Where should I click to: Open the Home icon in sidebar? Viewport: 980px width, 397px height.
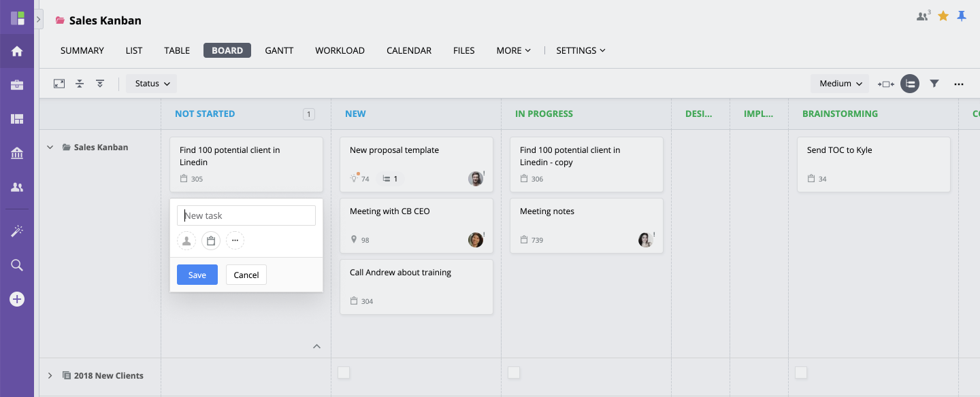17,51
